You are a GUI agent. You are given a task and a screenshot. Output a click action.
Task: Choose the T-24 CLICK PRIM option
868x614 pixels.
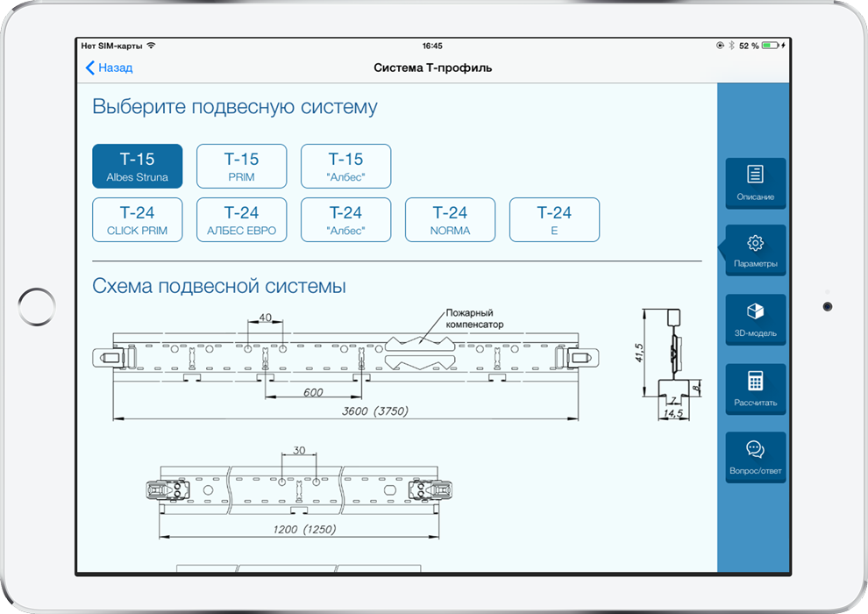[x=138, y=220]
